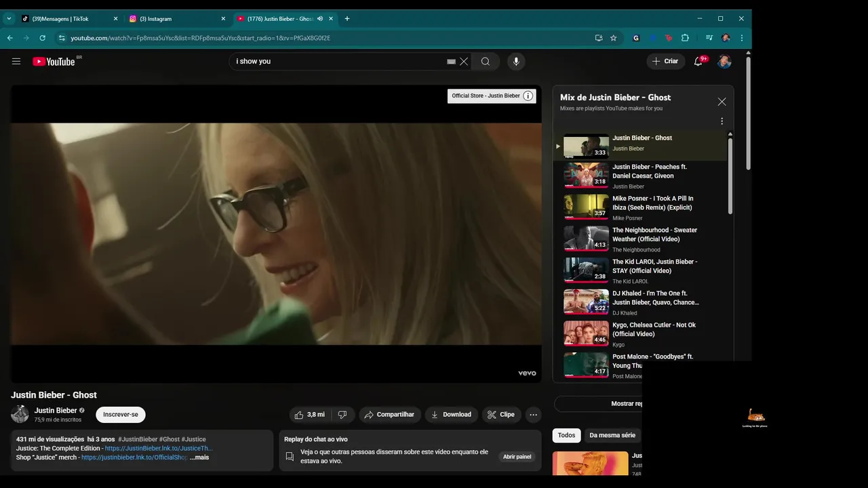Viewport: 868px width, 488px height.
Task: Play Justin Bieber - Peaches in mix
Action: (641, 176)
